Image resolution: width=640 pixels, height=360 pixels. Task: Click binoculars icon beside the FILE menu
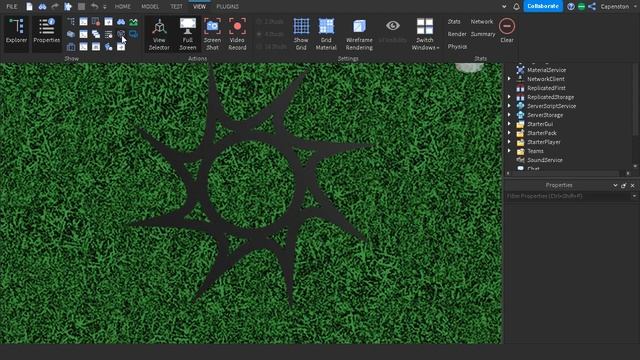42,7
